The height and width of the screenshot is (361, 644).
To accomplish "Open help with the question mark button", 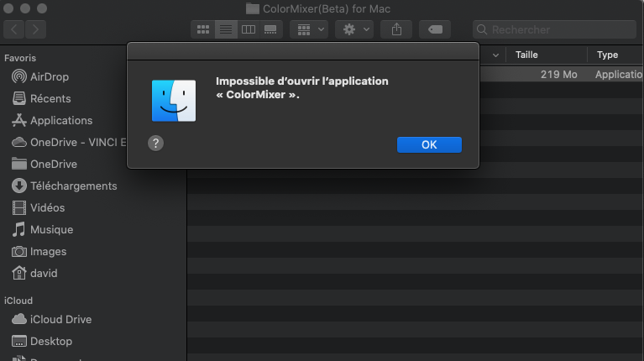I will pos(155,144).
